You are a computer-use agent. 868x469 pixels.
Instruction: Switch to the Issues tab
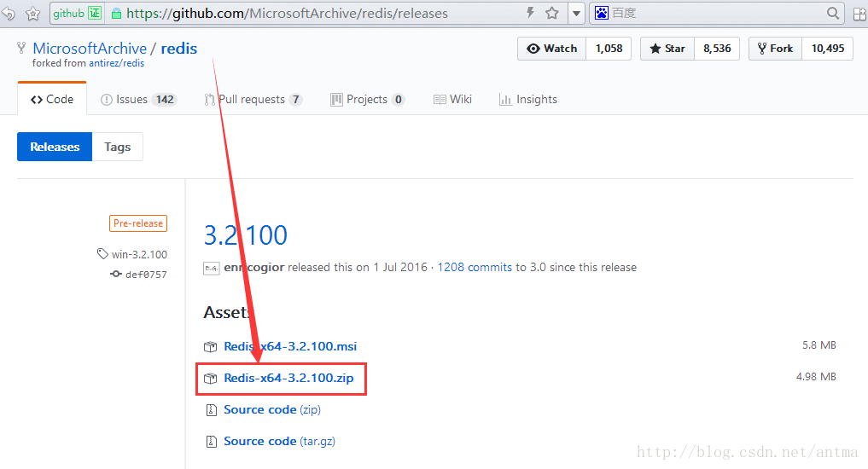[138, 100]
